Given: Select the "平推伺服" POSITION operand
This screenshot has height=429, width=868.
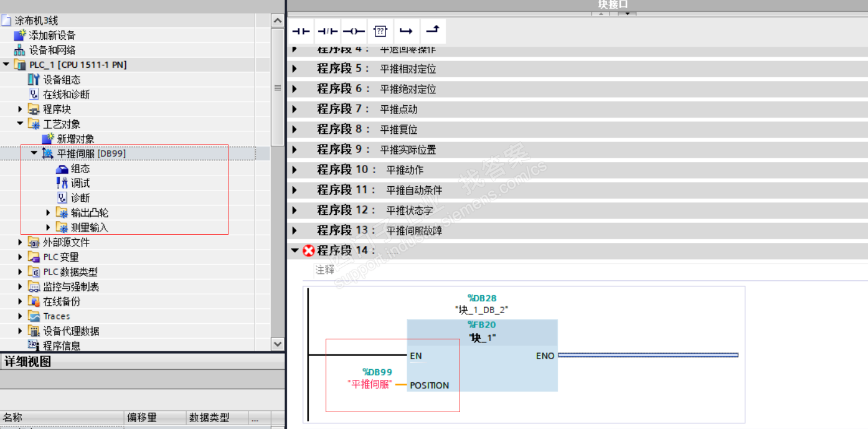Looking at the screenshot, I should pyautogui.click(x=370, y=384).
